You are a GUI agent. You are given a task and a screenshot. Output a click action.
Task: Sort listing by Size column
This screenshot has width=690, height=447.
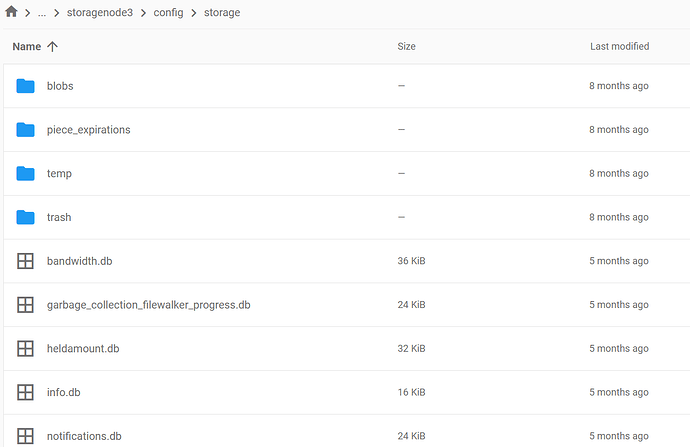(406, 47)
